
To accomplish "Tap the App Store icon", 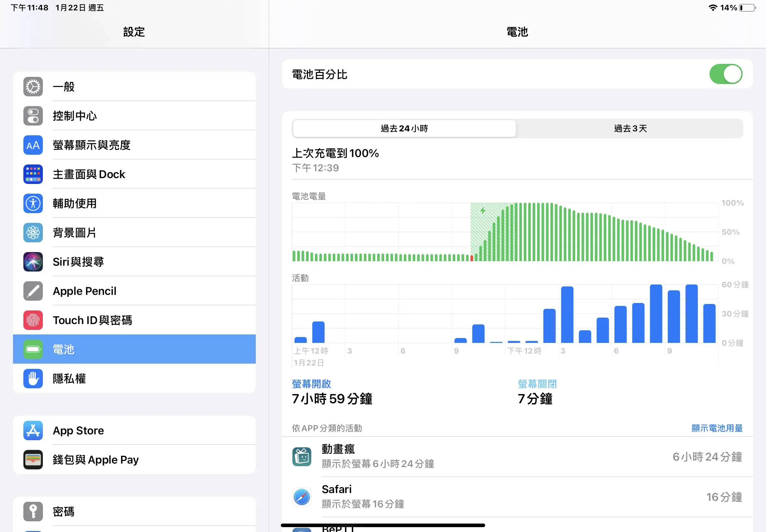I will click(33, 431).
